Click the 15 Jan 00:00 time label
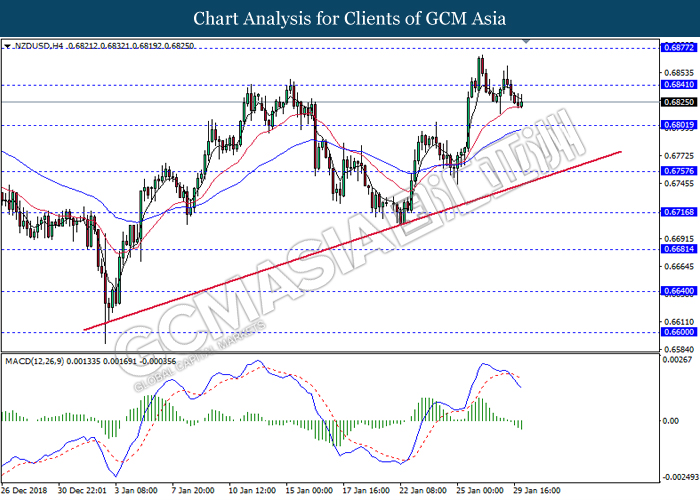Image resolution: width=700 pixels, height=500 pixels. [309, 490]
